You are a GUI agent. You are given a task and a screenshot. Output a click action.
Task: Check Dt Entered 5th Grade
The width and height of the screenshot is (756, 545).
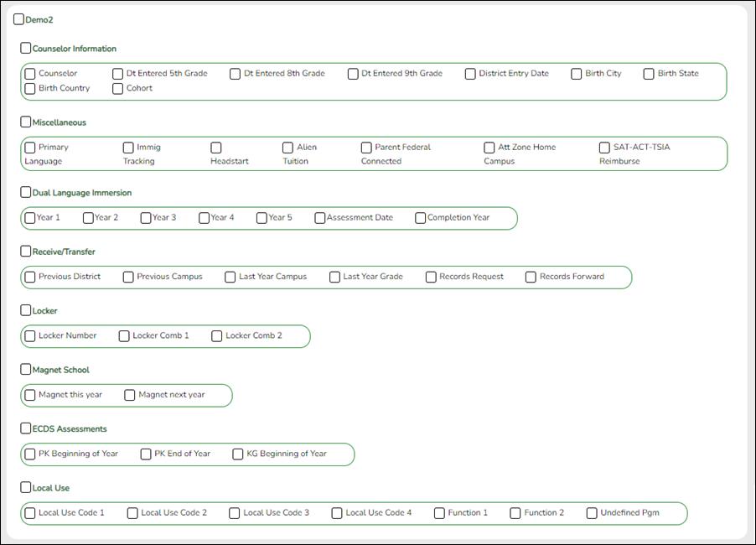pyautogui.click(x=117, y=74)
